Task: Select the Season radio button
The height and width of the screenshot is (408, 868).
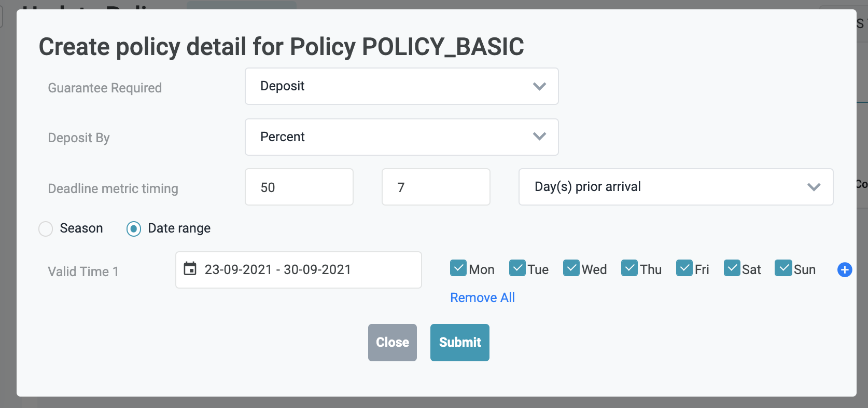Action: click(x=46, y=229)
